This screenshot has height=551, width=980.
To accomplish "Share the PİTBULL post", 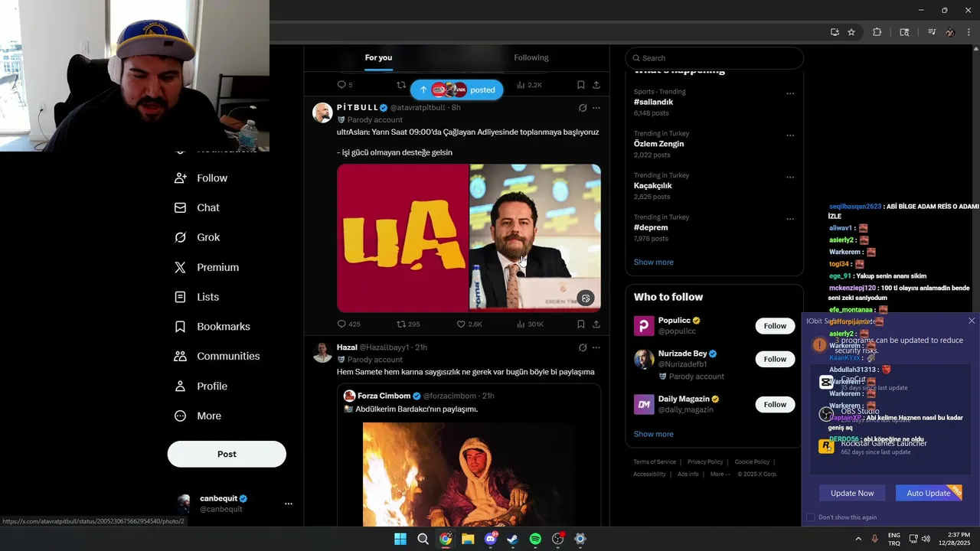I will pyautogui.click(x=596, y=324).
